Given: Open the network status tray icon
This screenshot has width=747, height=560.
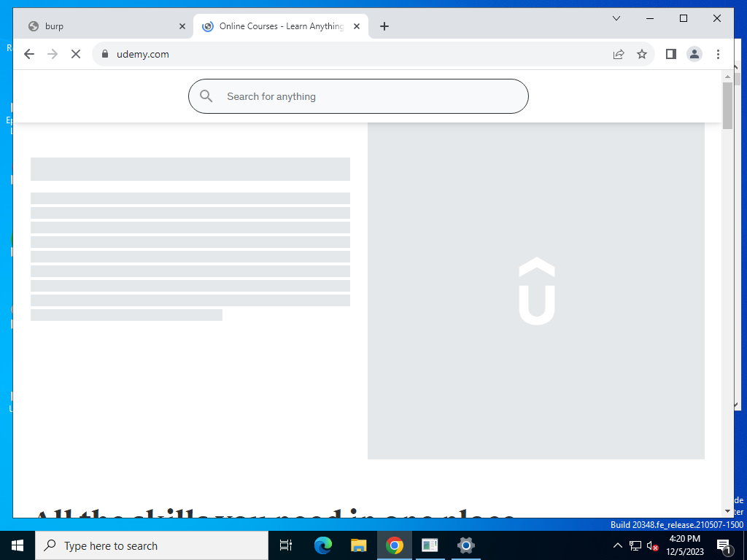Looking at the screenshot, I should click(x=635, y=545).
